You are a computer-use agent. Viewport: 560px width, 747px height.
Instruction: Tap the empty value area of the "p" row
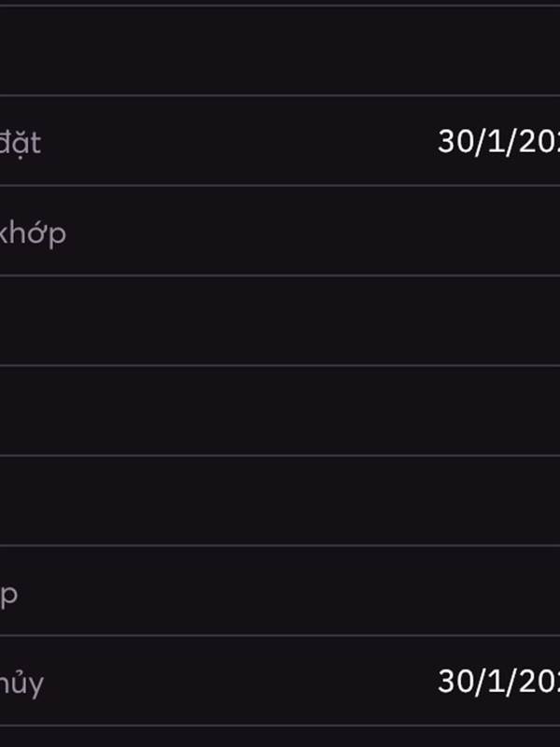[x=288, y=591]
